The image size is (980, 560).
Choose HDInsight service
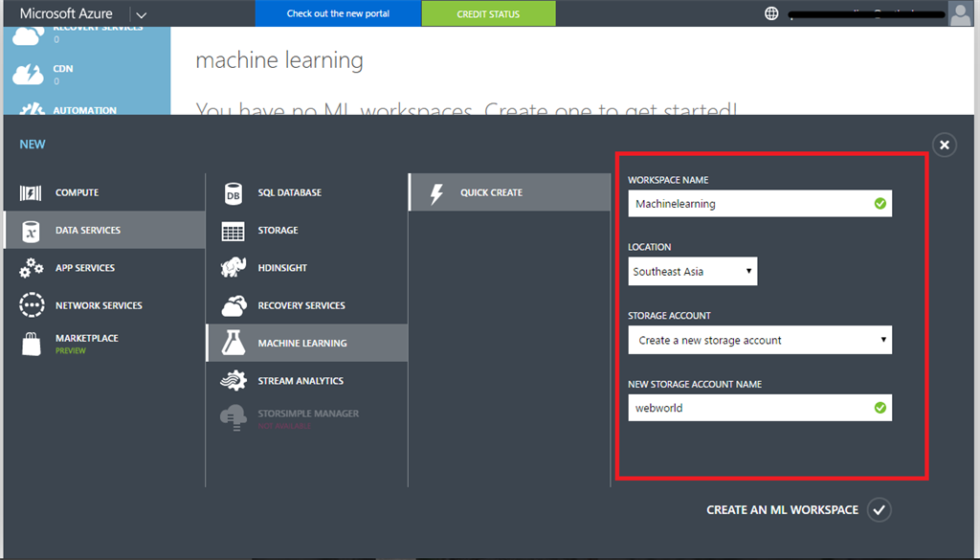pyautogui.click(x=307, y=267)
